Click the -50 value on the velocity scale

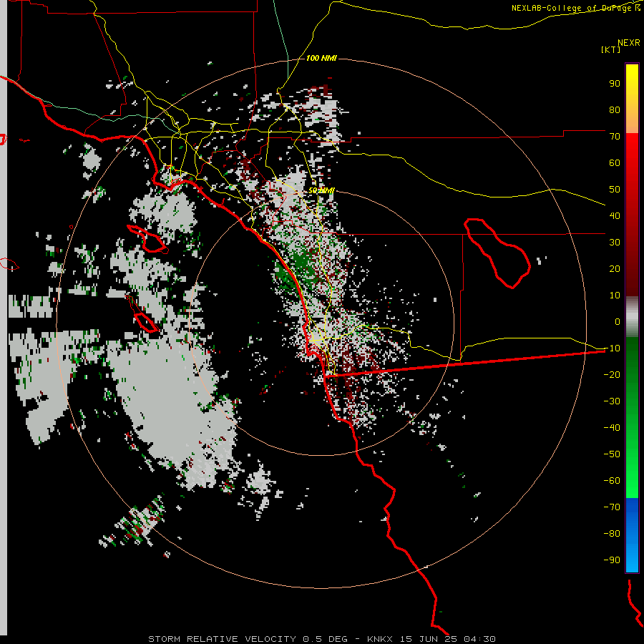[x=612, y=454]
